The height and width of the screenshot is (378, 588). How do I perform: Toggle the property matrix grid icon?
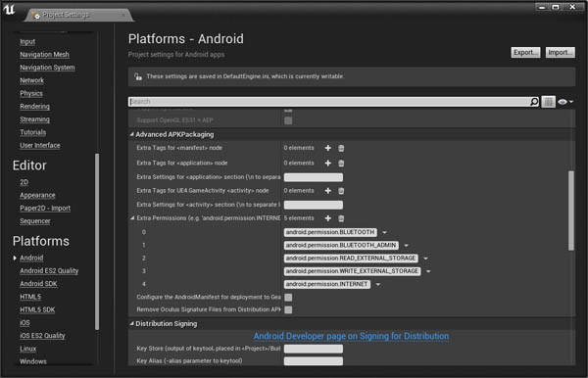point(548,102)
